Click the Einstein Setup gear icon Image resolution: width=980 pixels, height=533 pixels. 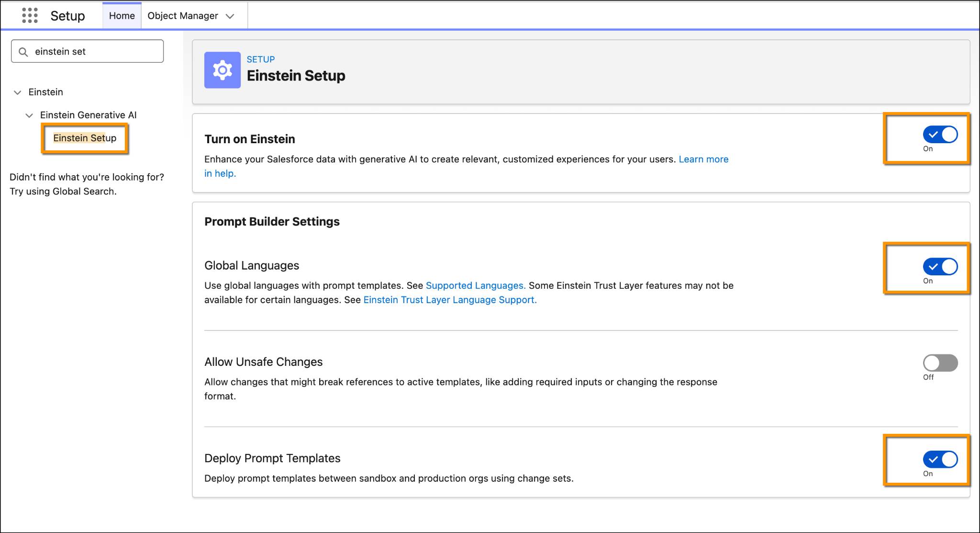pos(222,70)
